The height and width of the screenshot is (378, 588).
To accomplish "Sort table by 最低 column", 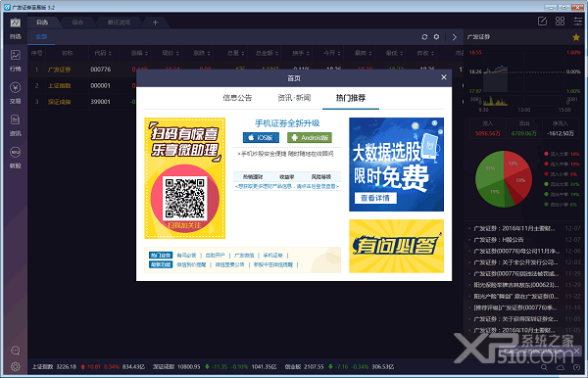I will coord(394,53).
